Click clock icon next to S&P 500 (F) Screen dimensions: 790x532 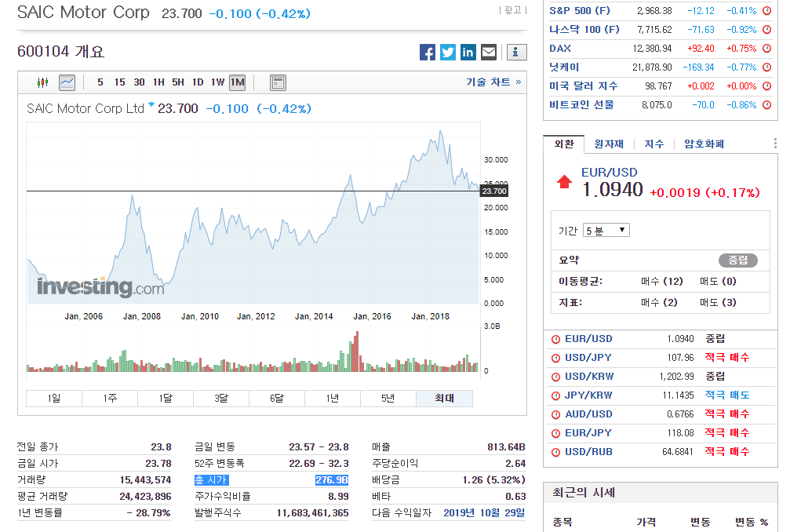tap(766, 10)
